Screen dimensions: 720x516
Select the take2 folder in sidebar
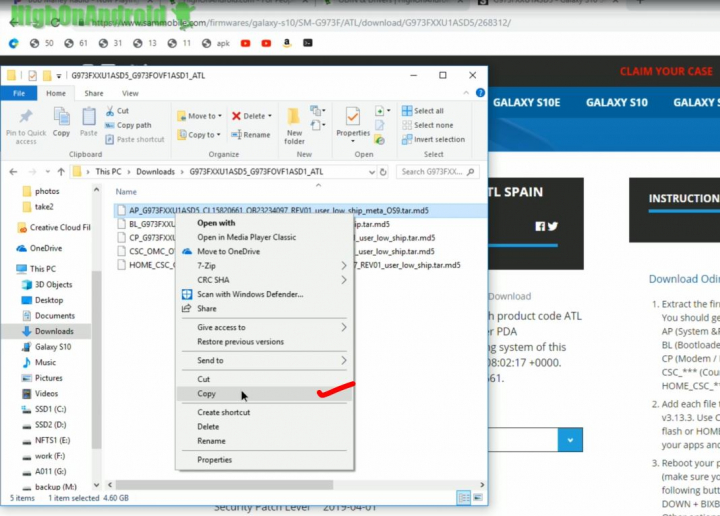[x=38, y=207]
